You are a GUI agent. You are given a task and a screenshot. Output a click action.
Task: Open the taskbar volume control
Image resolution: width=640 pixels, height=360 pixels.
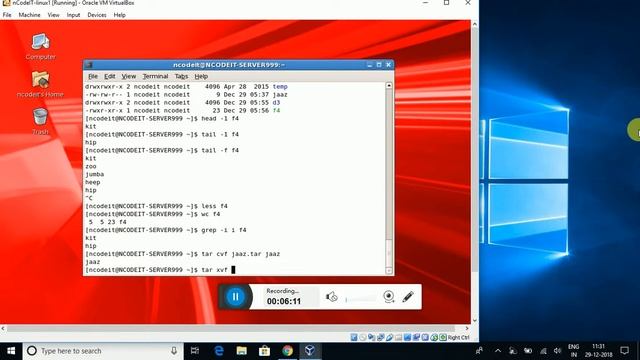tap(558, 351)
